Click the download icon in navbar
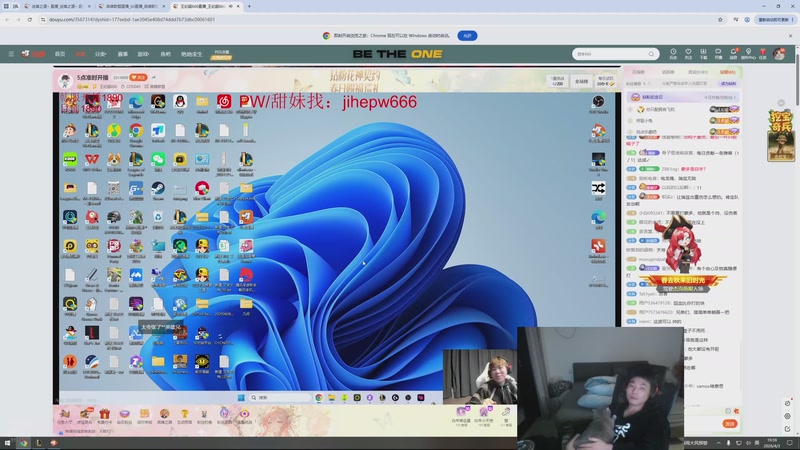This screenshot has height=450, width=800. (x=703, y=54)
